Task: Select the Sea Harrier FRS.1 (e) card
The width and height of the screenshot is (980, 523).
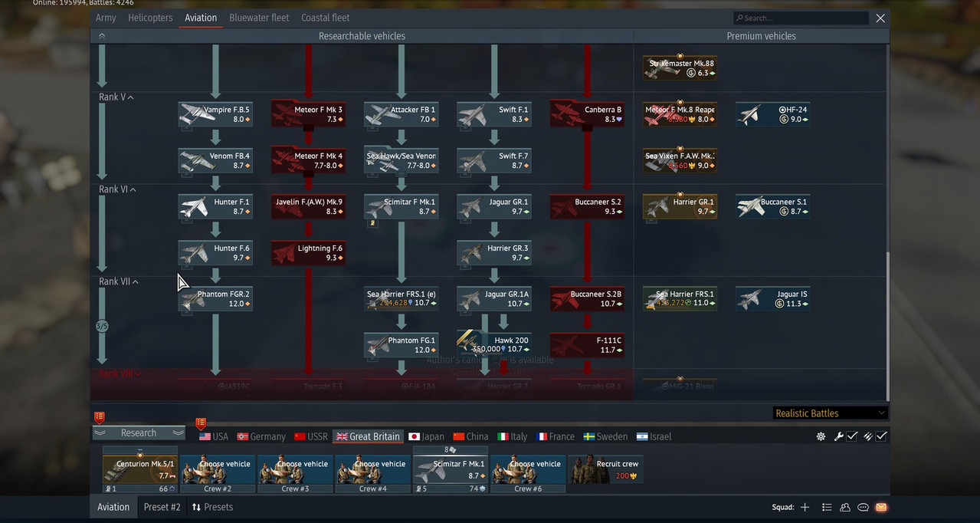Action: click(x=402, y=299)
